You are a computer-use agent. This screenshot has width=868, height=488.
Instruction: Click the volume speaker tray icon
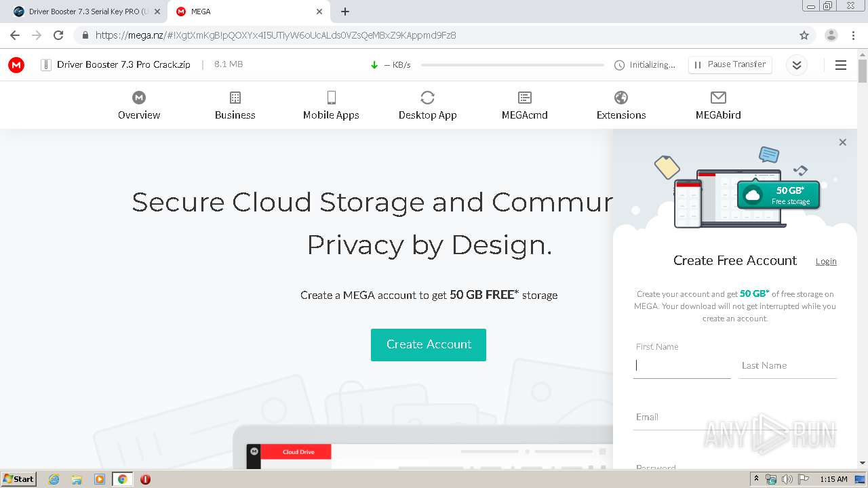tap(787, 479)
